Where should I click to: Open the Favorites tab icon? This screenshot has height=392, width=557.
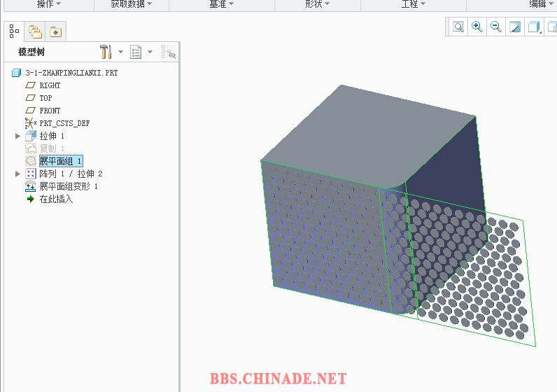click(56, 31)
